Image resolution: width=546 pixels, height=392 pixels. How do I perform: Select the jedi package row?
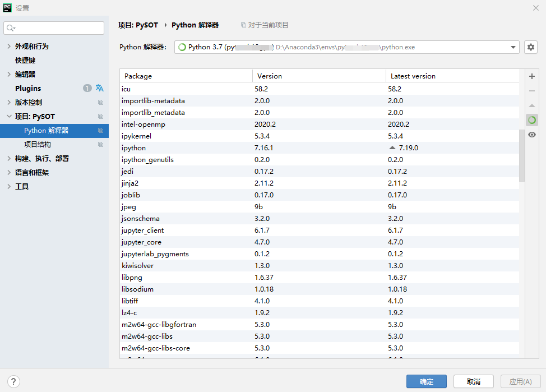pyautogui.click(x=320, y=172)
